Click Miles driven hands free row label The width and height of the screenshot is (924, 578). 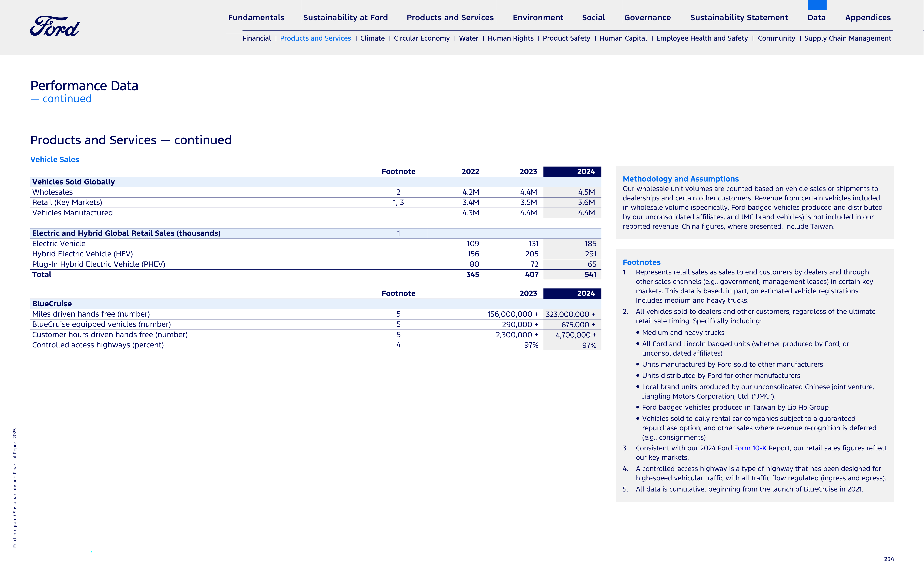click(x=91, y=314)
